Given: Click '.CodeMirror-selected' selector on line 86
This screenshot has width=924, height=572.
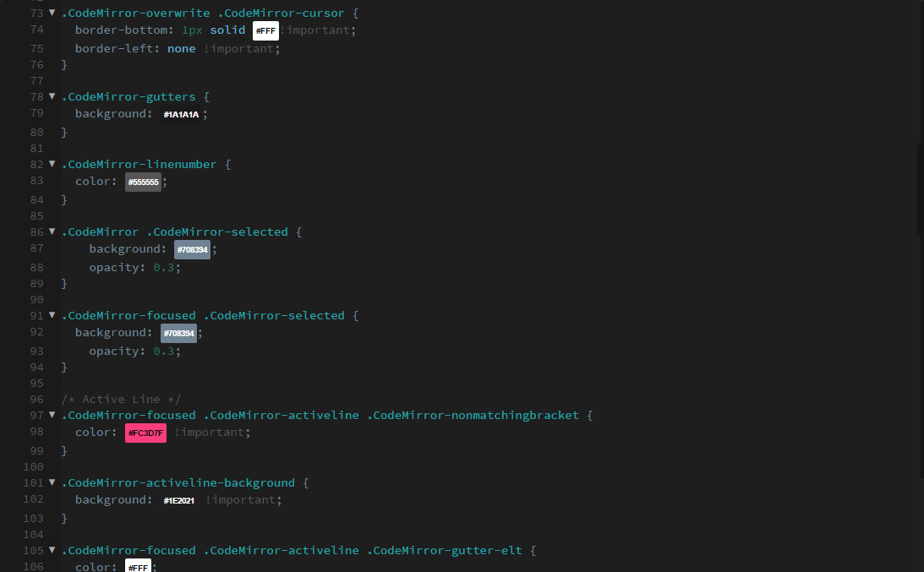Looking at the screenshot, I should click(217, 232).
